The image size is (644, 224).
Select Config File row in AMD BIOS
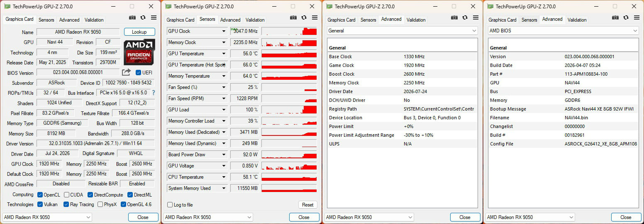point(563,144)
